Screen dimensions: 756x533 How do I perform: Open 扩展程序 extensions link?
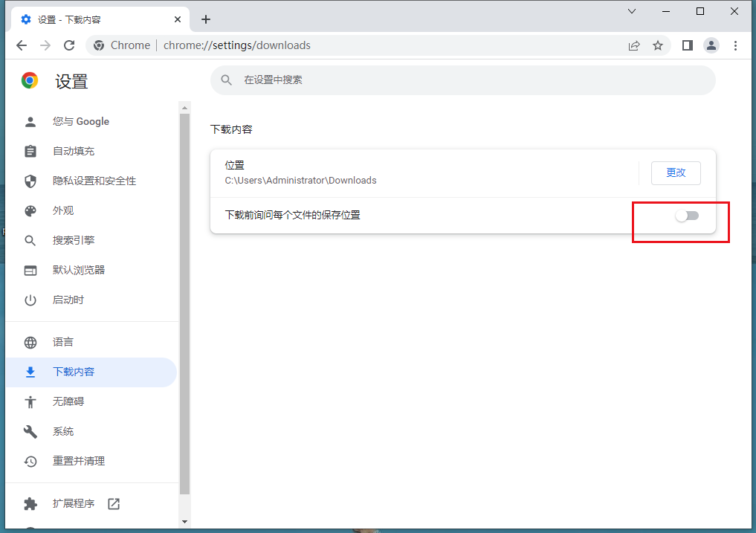[91, 503]
